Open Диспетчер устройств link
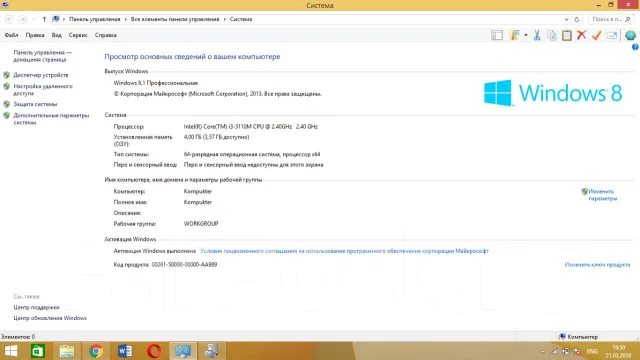Image resolution: width=640 pixels, height=360 pixels. pos(41,75)
